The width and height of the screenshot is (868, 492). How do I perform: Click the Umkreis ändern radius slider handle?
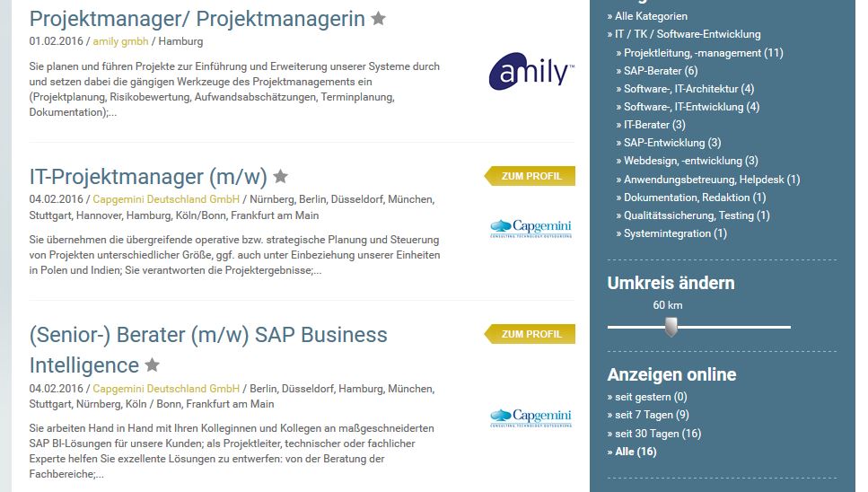[671, 328]
